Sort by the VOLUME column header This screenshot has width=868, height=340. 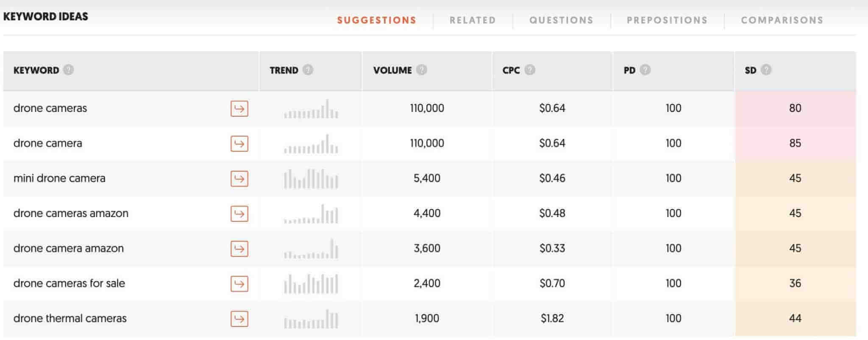392,70
